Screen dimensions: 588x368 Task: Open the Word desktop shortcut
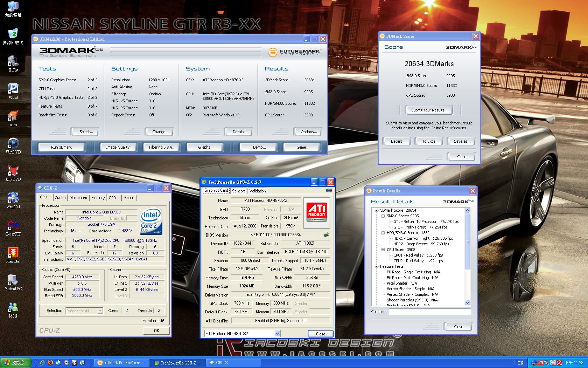pos(13,91)
